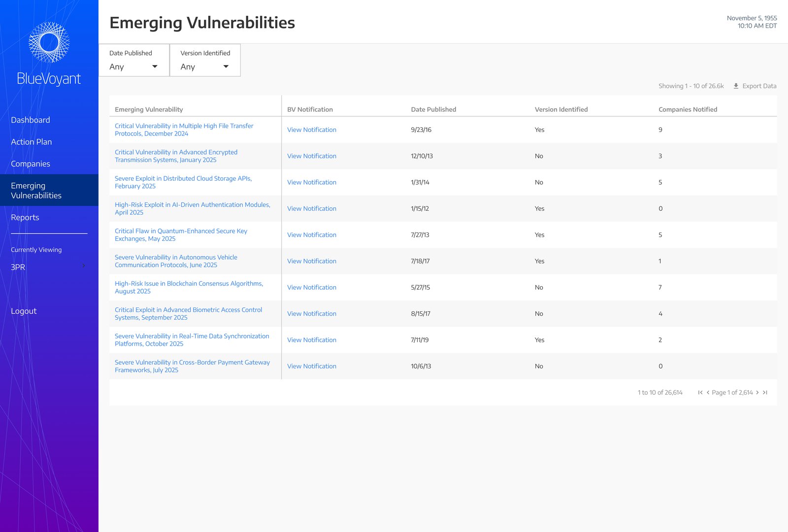View Notification for row dated 7/27/13

[312, 235]
